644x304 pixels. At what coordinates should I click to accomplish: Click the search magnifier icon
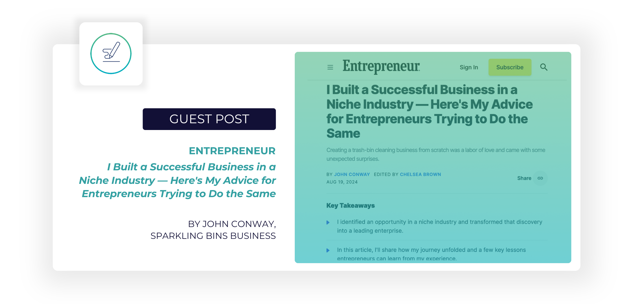point(543,67)
